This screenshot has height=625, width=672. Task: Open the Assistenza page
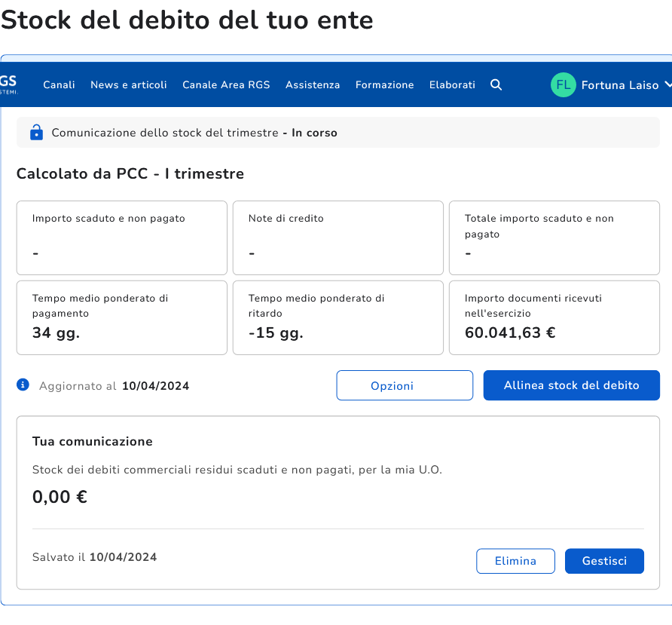pos(313,85)
